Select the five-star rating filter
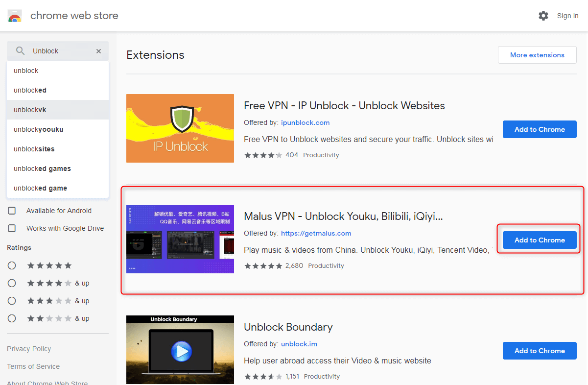Viewport: 588px width, 385px height. coord(12,265)
